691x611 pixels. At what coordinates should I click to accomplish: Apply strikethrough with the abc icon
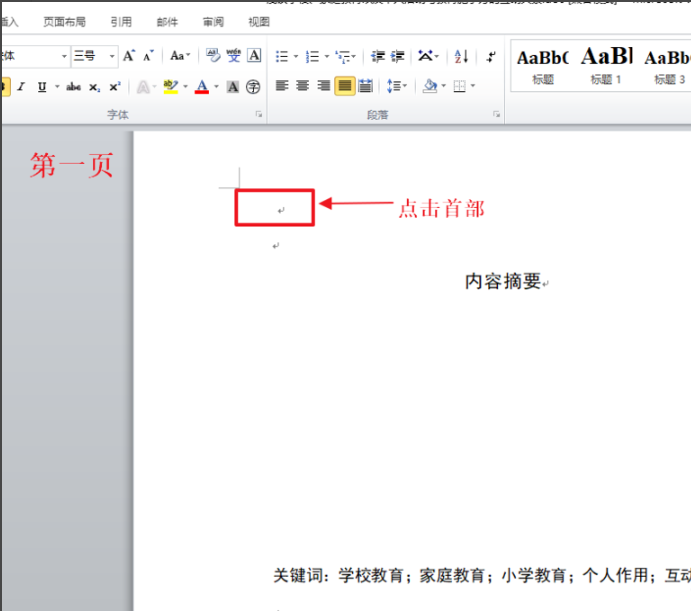pyautogui.click(x=73, y=87)
